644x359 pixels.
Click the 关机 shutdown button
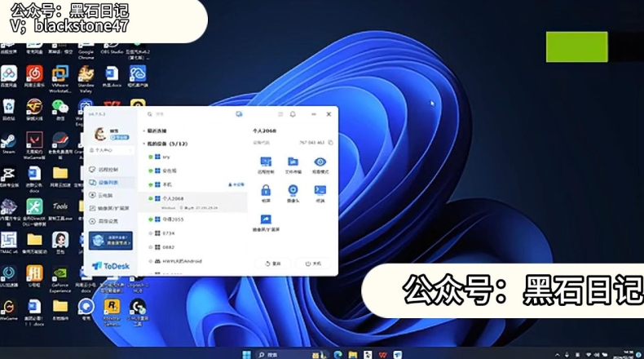pyautogui.click(x=313, y=264)
